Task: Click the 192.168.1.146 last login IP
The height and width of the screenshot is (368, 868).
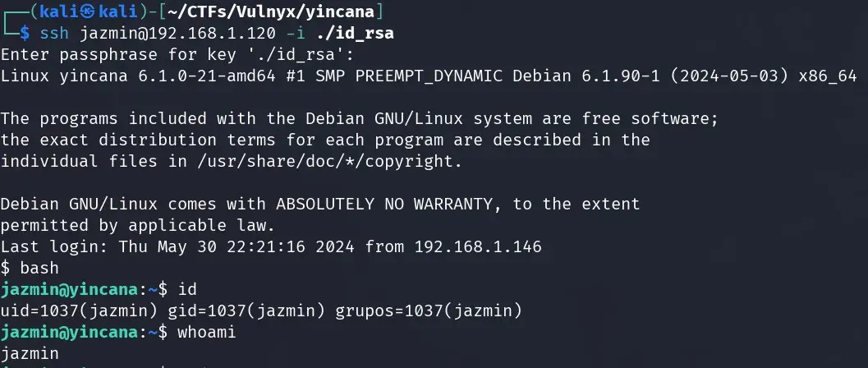Action: tap(478, 246)
